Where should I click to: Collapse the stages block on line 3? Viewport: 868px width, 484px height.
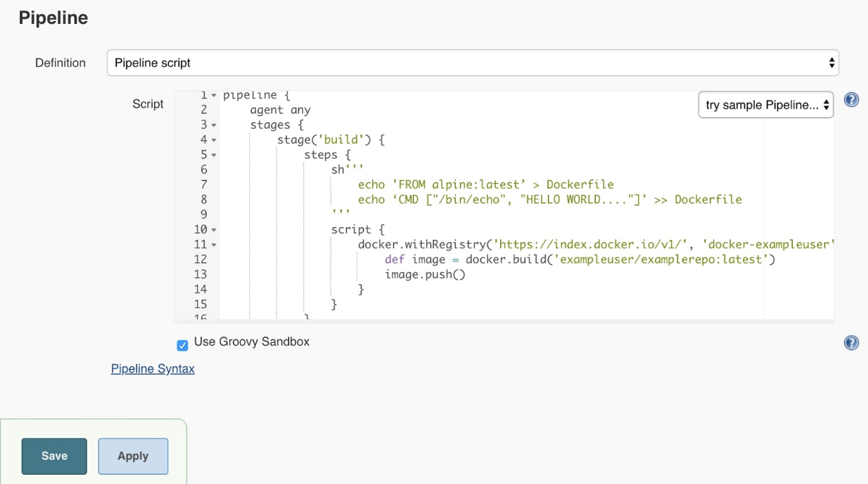point(212,125)
